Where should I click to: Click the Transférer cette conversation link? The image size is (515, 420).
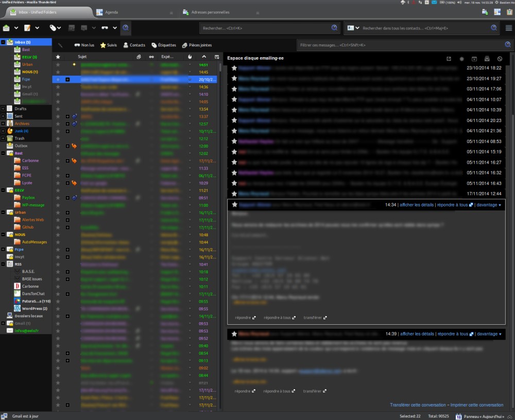[418, 405]
